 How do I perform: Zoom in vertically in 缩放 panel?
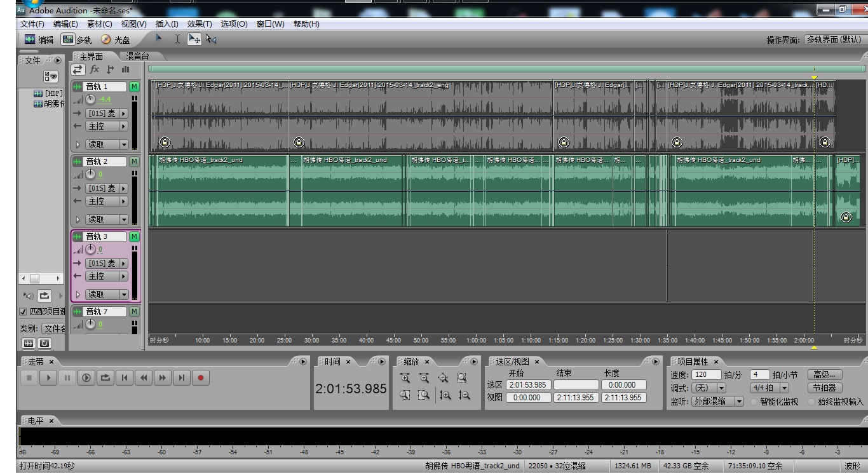(x=445, y=395)
